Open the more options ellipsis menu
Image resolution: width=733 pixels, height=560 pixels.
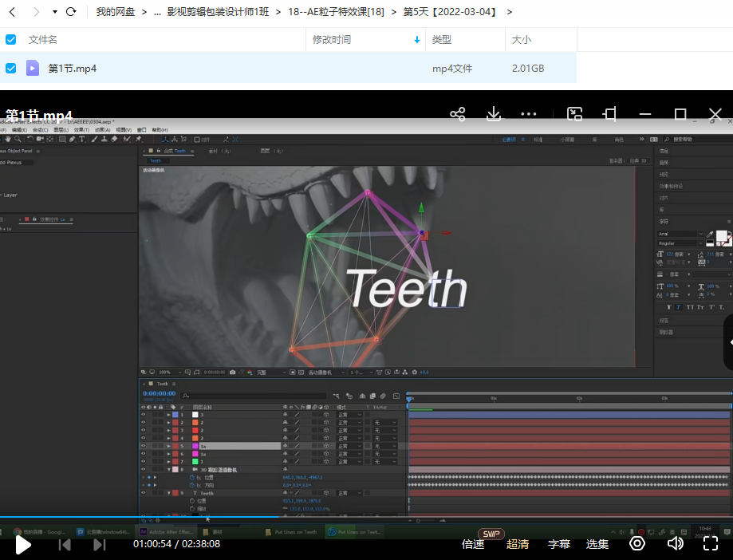click(529, 114)
